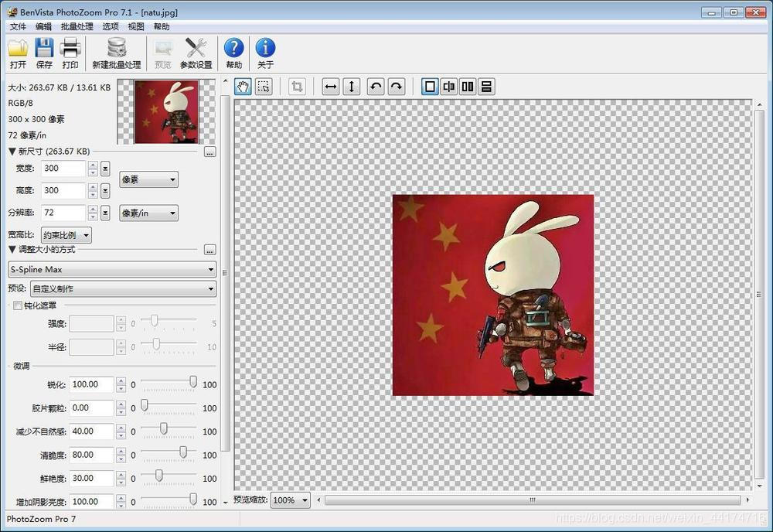The height and width of the screenshot is (532, 773).
Task: Open the 文件 menu
Action: pyautogui.click(x=18, y=26)
